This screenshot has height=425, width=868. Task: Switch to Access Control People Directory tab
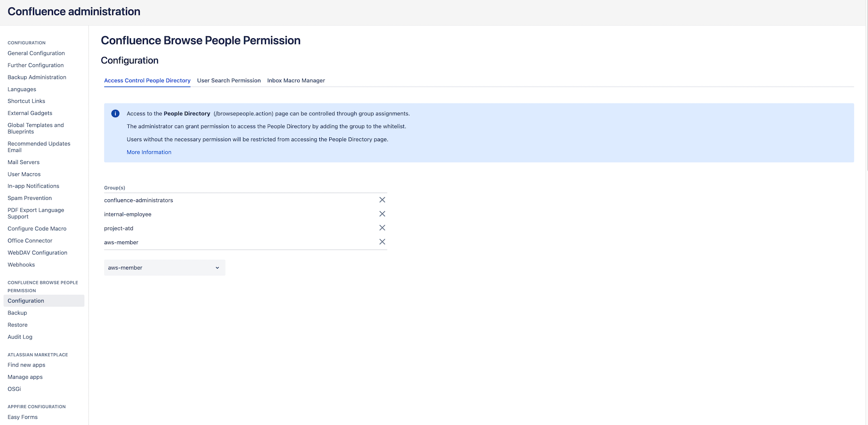click(x=147, y=80)
